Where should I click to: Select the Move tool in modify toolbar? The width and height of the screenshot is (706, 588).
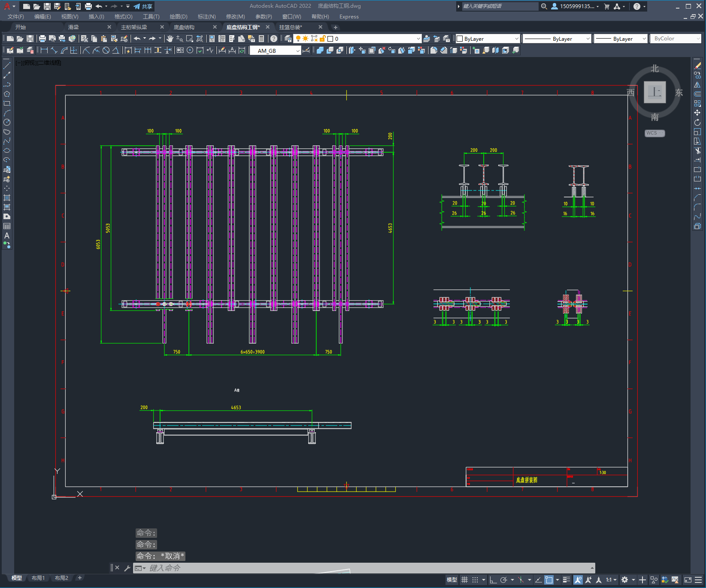point(697,113)
